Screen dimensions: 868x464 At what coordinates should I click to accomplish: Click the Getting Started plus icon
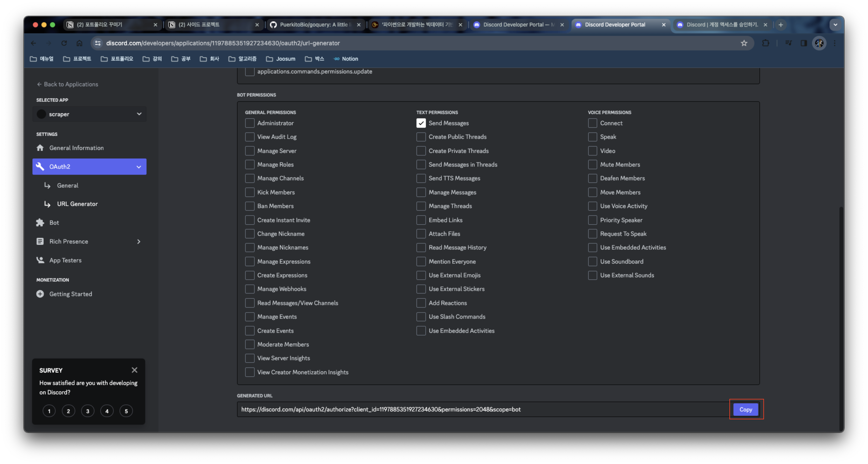coord(40,294)
